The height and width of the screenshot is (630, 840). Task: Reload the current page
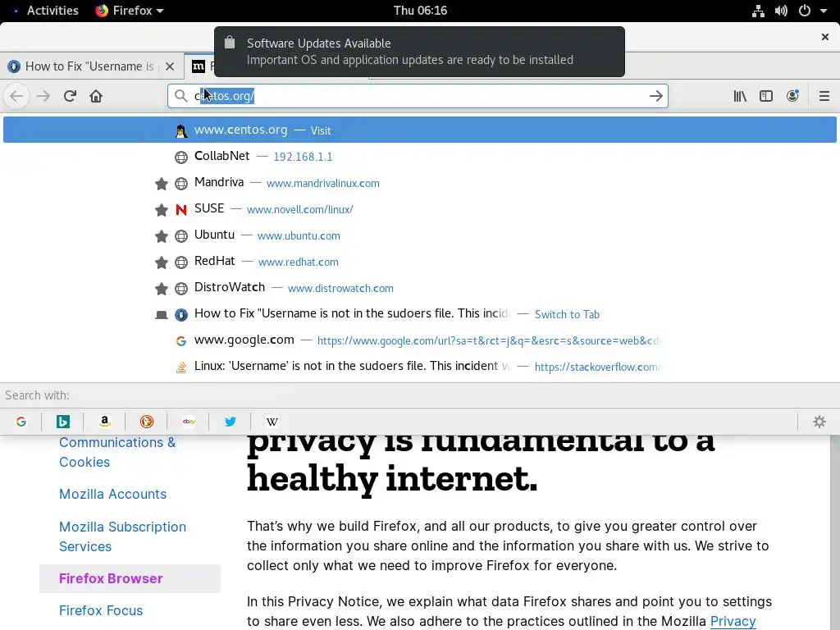click(70, 97)
